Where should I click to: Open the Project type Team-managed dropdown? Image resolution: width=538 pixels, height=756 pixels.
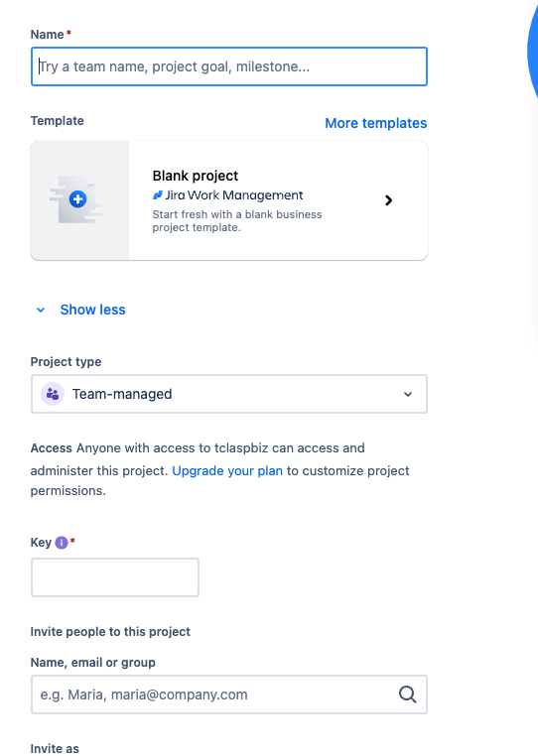point(229,394)
